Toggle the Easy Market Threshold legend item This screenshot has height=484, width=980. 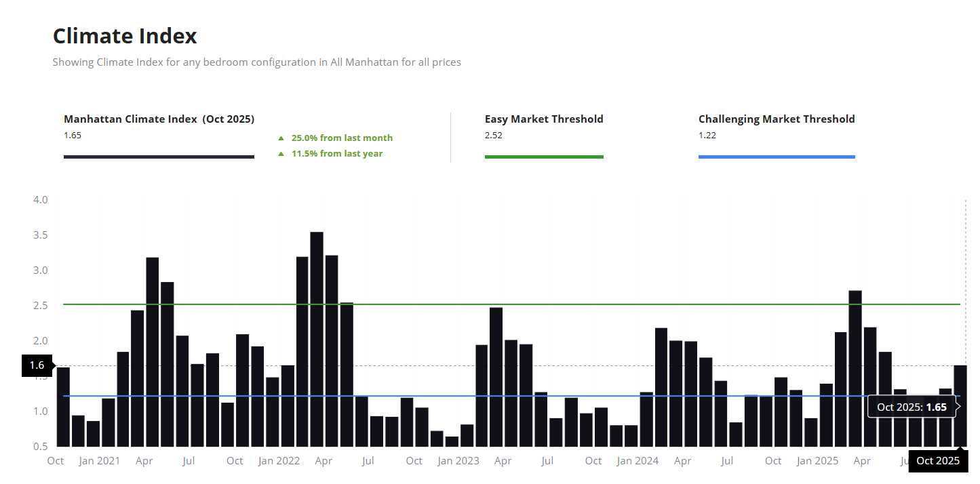(x=543, y=119)
